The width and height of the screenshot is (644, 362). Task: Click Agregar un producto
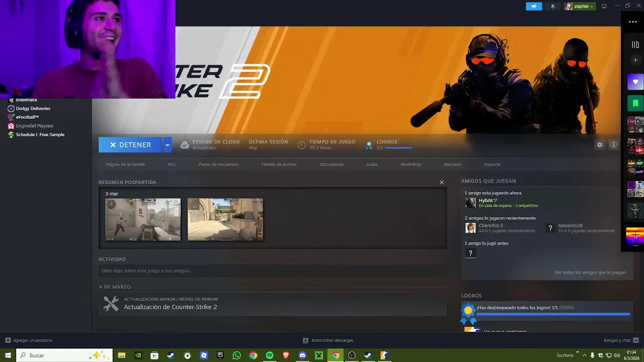click(29, 340)
